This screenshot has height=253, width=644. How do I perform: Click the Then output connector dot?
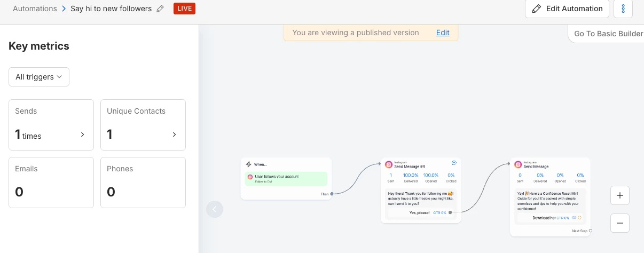(332, 194)
